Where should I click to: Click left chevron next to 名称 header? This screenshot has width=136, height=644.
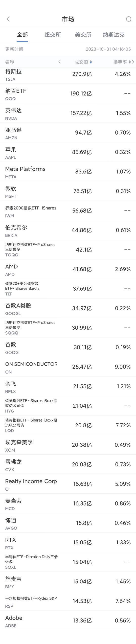59,62
